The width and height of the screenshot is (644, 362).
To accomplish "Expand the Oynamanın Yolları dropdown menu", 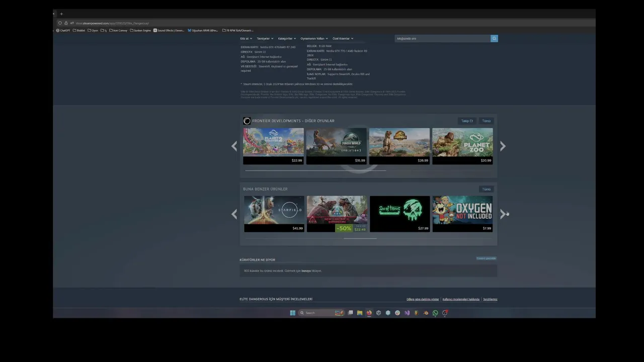I will 314,38.
